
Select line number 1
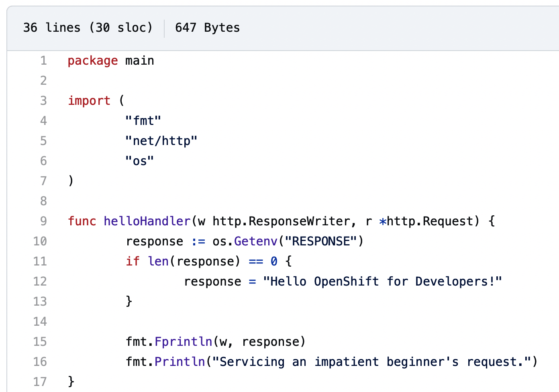tap(43, 61)
